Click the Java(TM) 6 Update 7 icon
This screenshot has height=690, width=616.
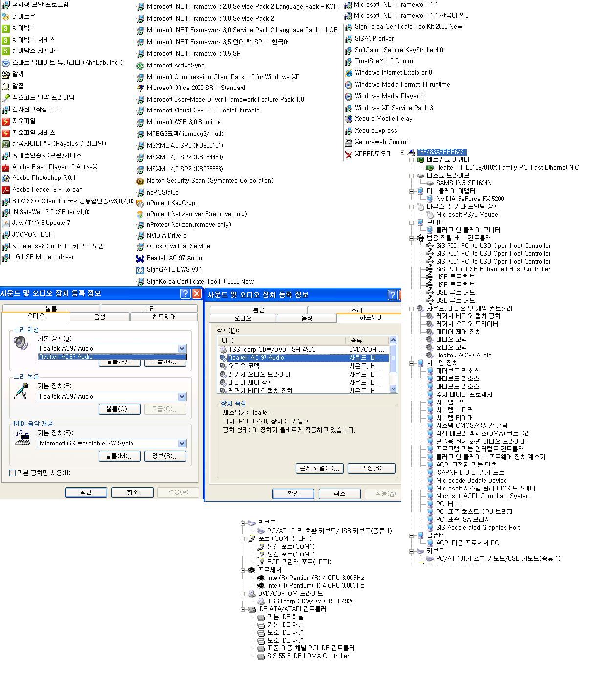pyautogui.click(x=6, y=223)
